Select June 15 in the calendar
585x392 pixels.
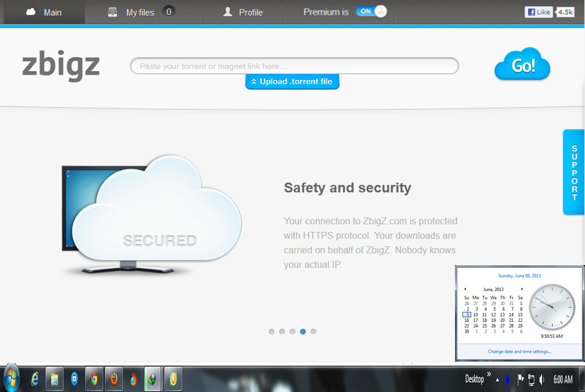520,314
